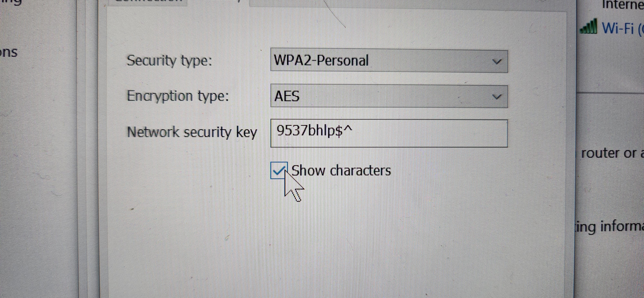Click the Security type label

[x=169, y=61]
